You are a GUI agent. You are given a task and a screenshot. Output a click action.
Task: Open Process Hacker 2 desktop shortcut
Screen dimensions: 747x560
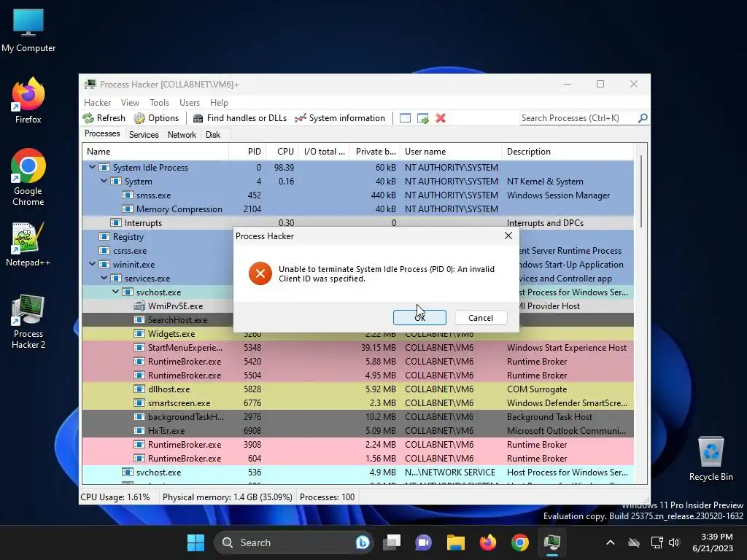coord(28,322)
